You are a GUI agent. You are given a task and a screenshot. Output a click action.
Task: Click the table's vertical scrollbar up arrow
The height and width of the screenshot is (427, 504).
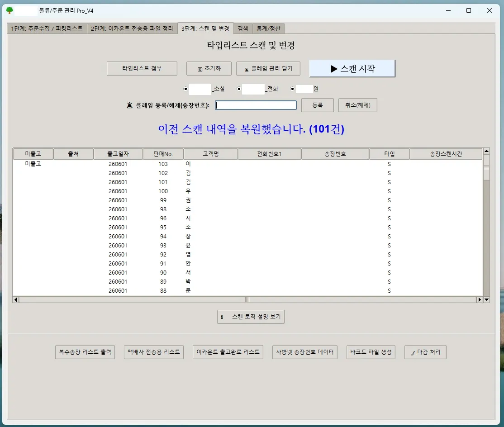point(486,151)
